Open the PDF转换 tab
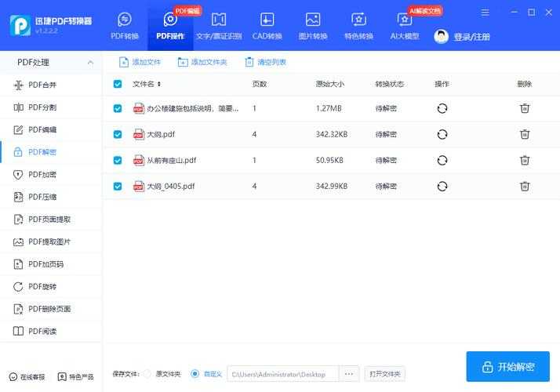This screenshot has height=392, width=560. (124, 26)
